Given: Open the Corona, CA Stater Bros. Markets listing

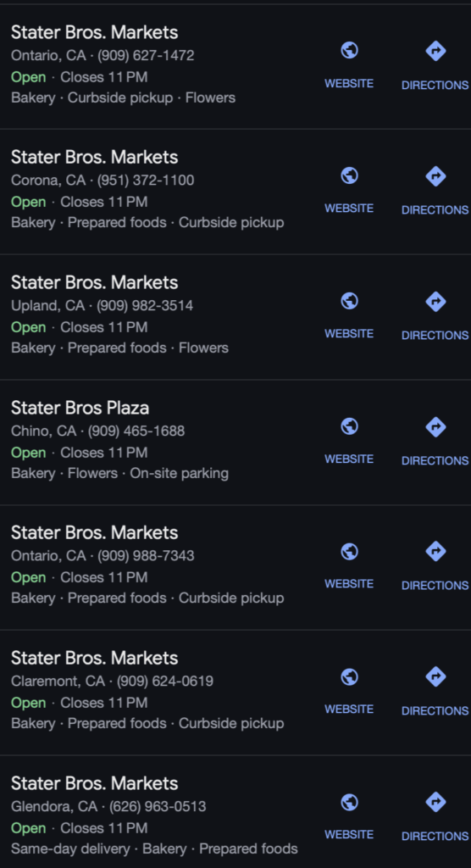Looking at the screenshot, I should point(95,157).
